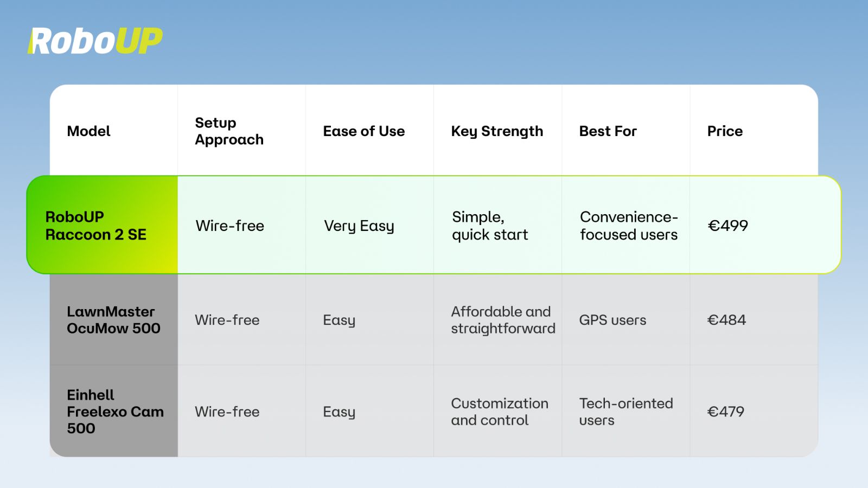Click the Model column header

click(88, 131)
